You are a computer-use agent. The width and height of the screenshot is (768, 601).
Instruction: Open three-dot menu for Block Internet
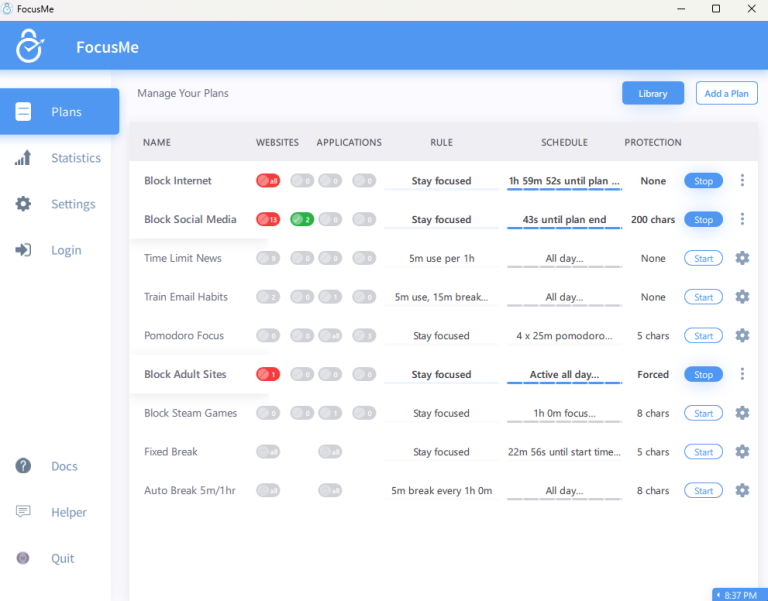tap(742, 181)
